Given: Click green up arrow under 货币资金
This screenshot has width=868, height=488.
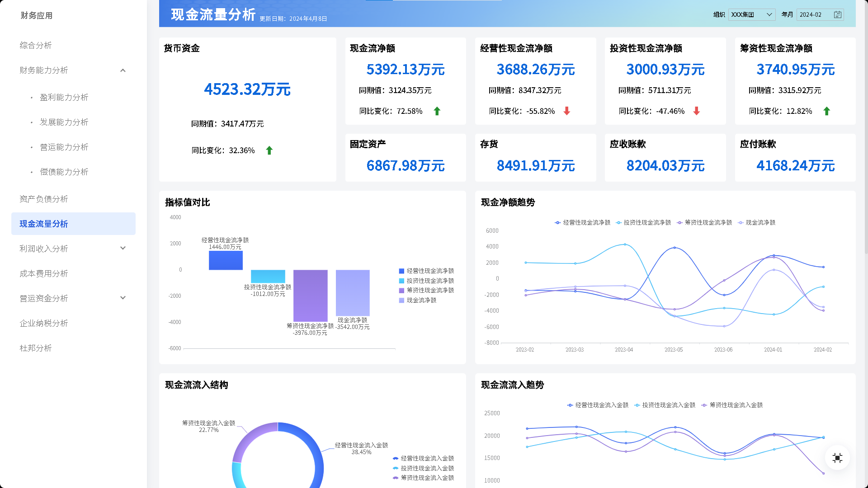Looking at the screenshot, I should click(269, 150).
